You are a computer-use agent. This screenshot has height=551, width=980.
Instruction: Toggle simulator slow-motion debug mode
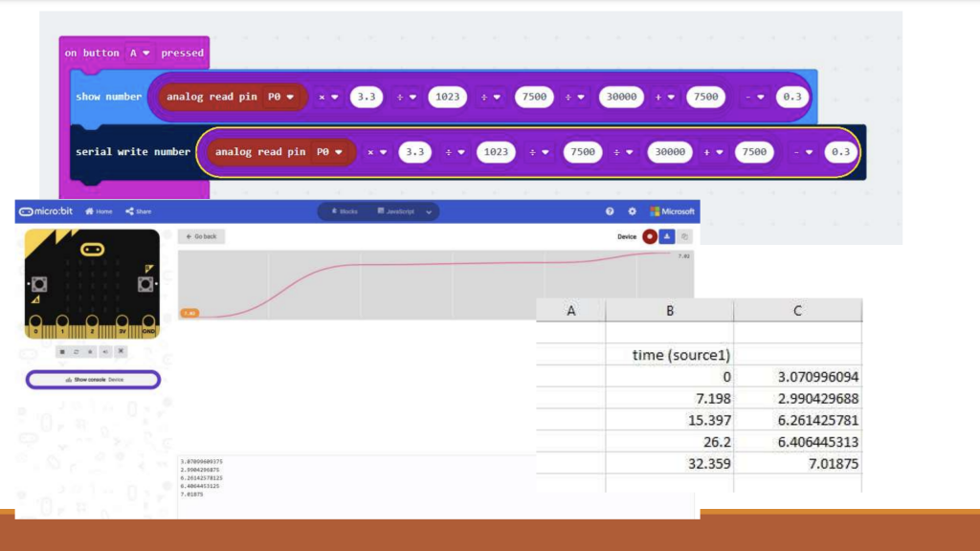coord(91,352)
